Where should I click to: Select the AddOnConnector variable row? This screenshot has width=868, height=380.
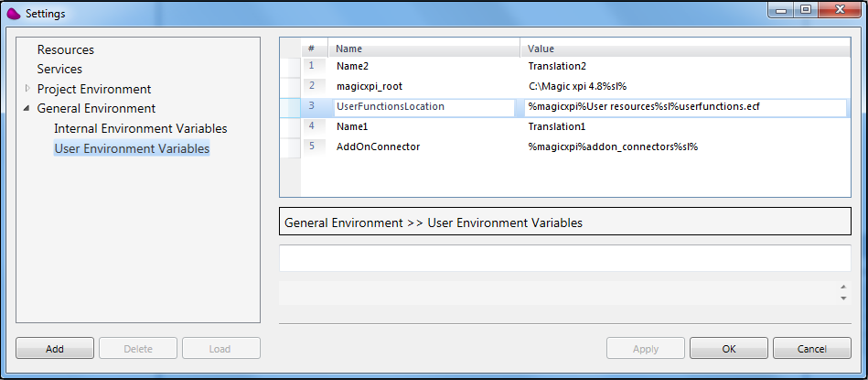point(566,147)
